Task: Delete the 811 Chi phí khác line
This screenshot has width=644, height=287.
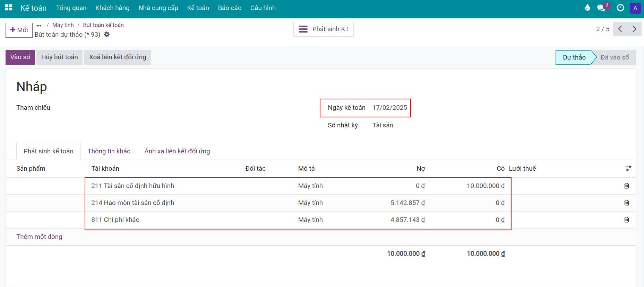Action: (627, 220)
